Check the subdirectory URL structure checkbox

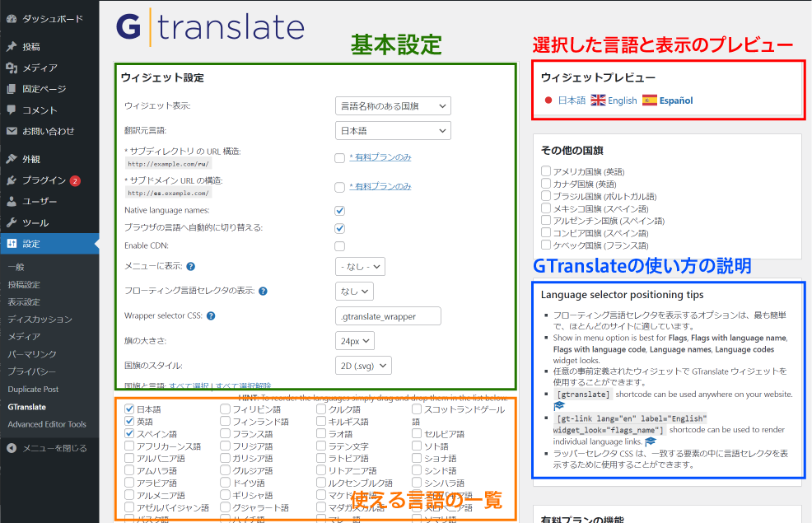pos(340,158)
